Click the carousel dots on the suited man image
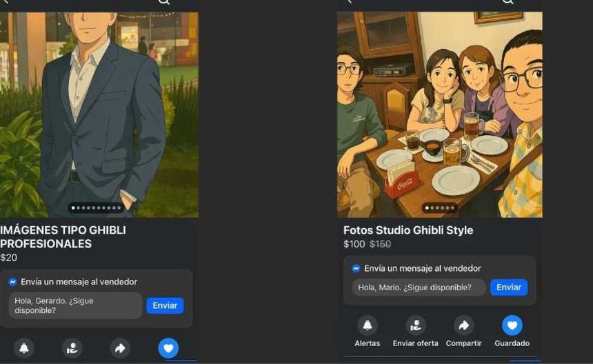The image size is (593, 364). click(96, 208)
